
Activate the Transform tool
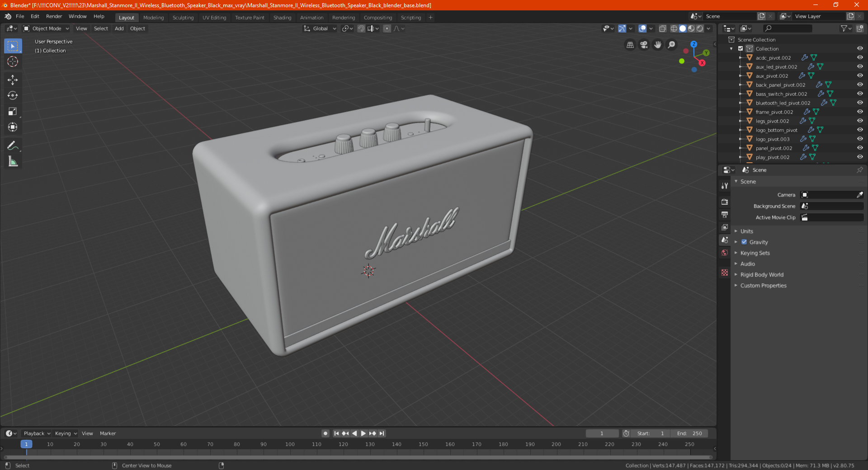click(13, 127)
